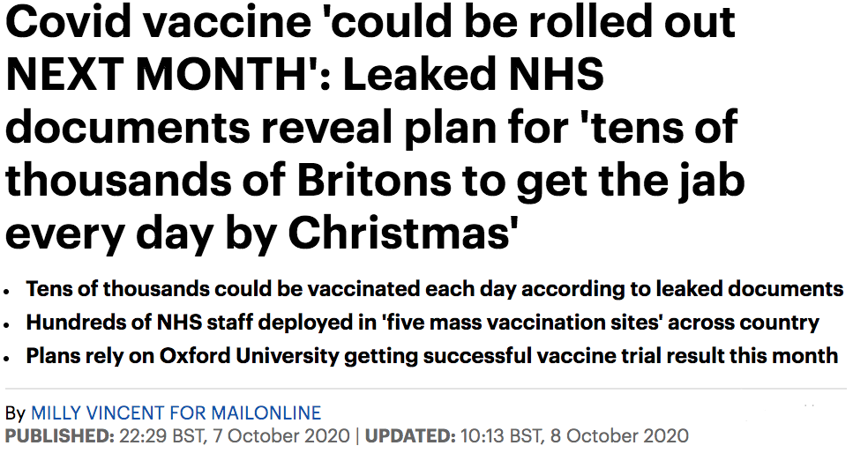Click the bullet dot before 'Plans rely on'
This screenshot has width=868, height=453.
pyautogui.click(x=7, y=357)
